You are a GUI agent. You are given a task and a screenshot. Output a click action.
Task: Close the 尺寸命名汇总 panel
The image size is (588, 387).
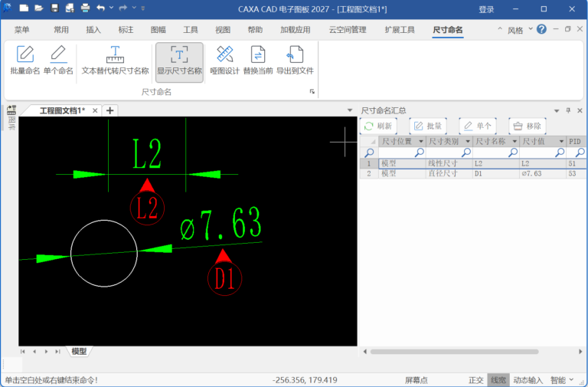(x=580, y=110)
